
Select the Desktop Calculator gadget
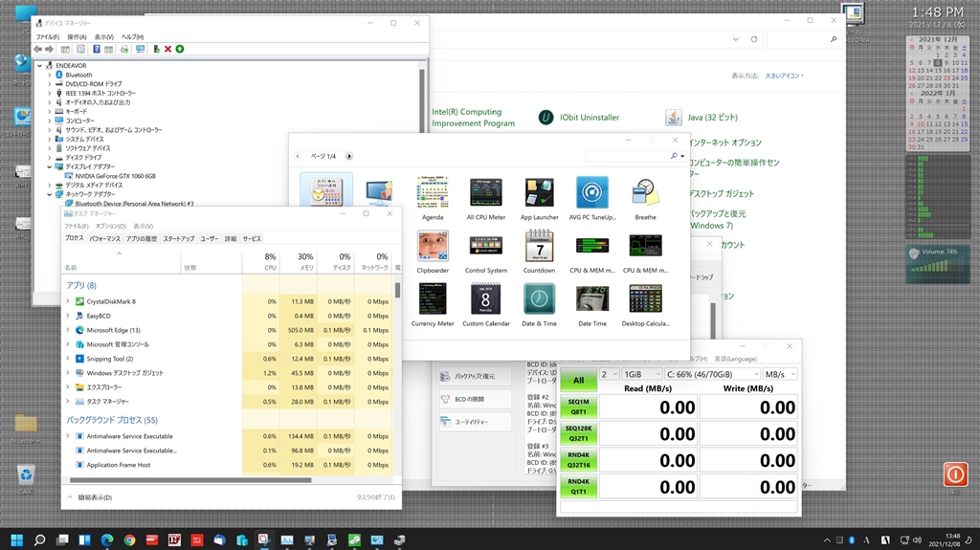645,298
